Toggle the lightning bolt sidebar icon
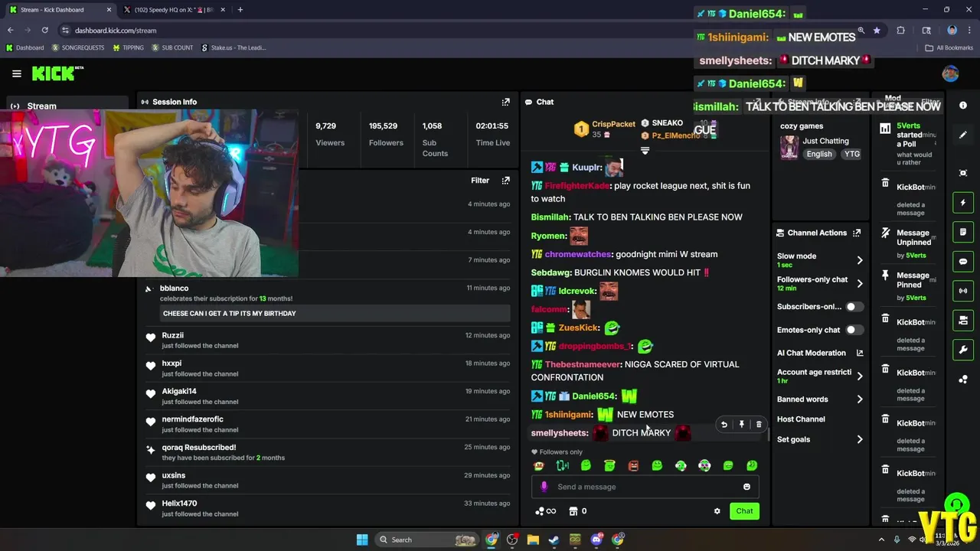The width and height of the screenshot is (980, 551). click(963, 203)
